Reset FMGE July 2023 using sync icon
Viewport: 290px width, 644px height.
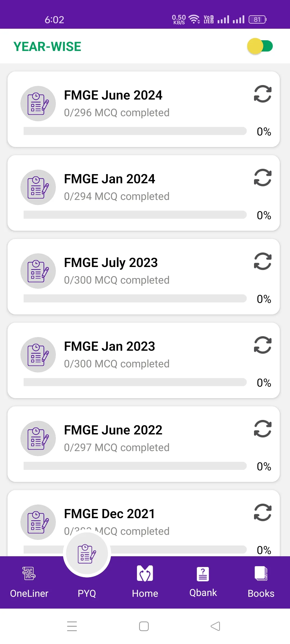point(263,261)
